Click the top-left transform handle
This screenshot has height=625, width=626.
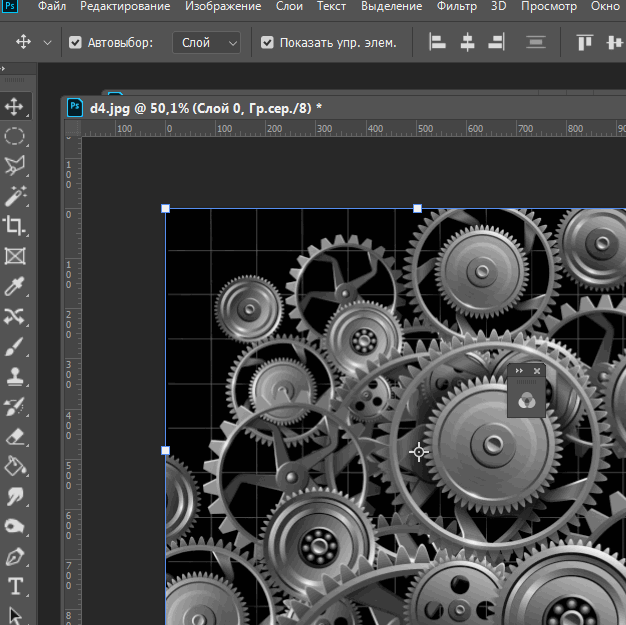[165, 208]
